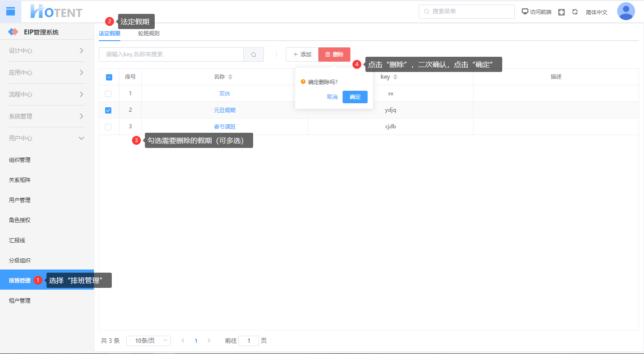Image resolution: width=644 pixels, height=354 pixels.
Task: Switch to the 法定假期 tab
Action: click(x=110, y=33)
